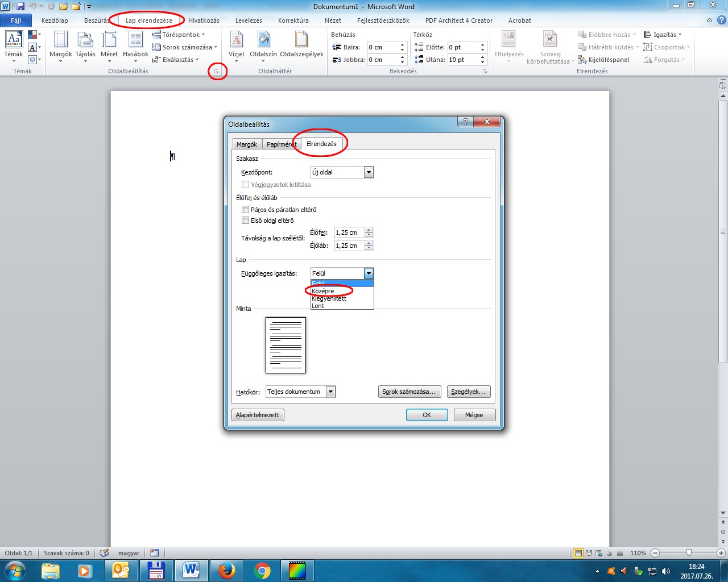Open Firefox from the taskbar
Viewport: 728px width, 582px height.
pos(227,571)
